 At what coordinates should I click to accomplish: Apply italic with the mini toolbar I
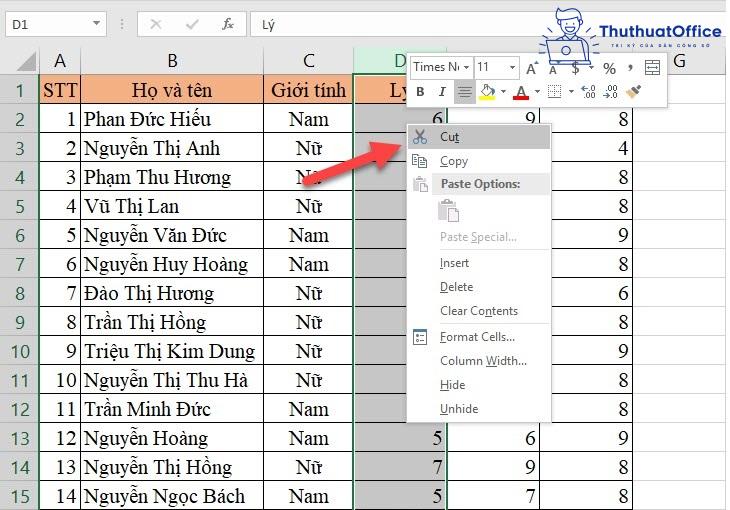442,92
